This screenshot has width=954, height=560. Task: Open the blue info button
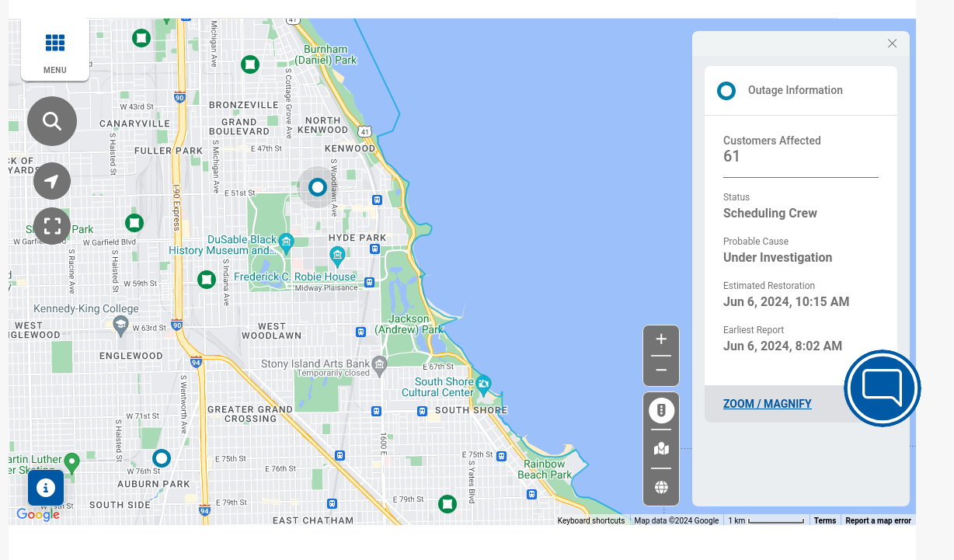pos(46,488)
